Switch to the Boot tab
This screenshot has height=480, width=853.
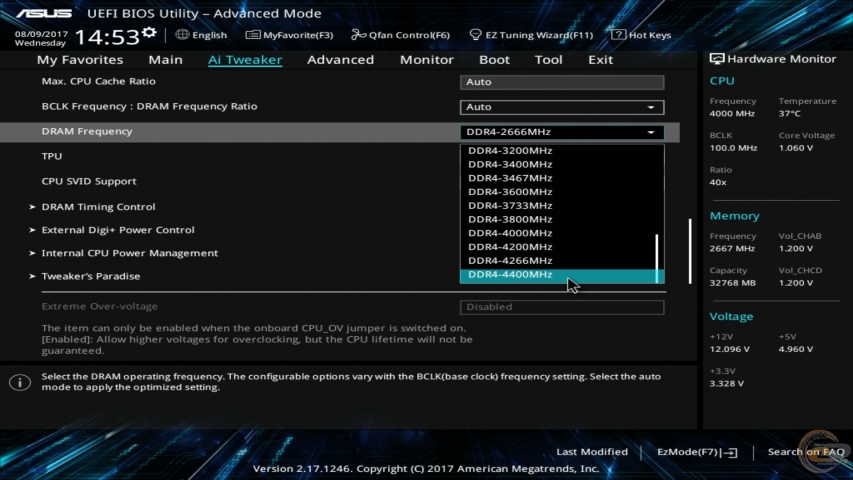pyautogui.click(x=494, y=60)
